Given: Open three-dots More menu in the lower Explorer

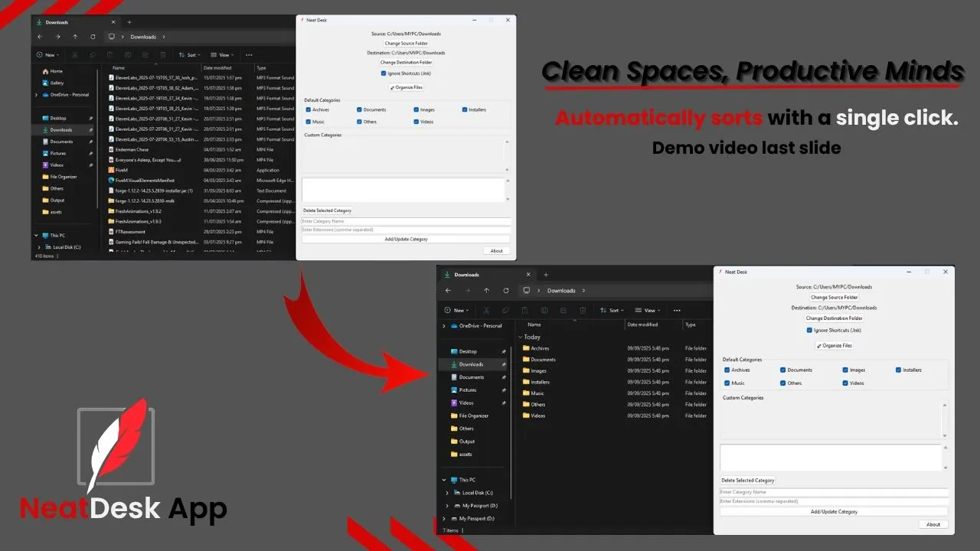Looking at the screenshot, I should point(677,311).
